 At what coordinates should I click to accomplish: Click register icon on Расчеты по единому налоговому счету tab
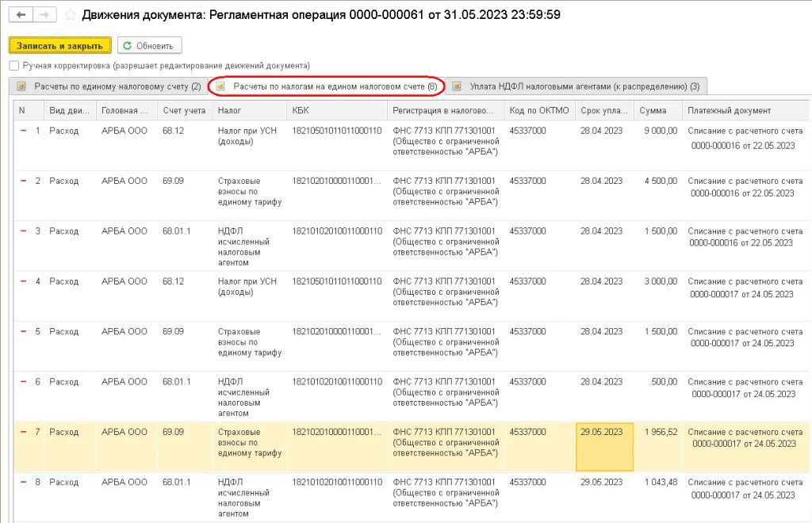click(21, 86)
